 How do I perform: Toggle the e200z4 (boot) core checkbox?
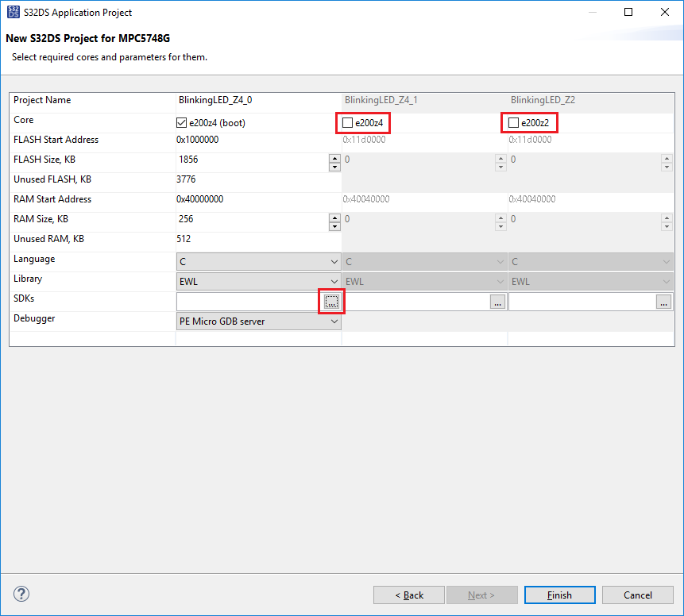tap(181, 123)
